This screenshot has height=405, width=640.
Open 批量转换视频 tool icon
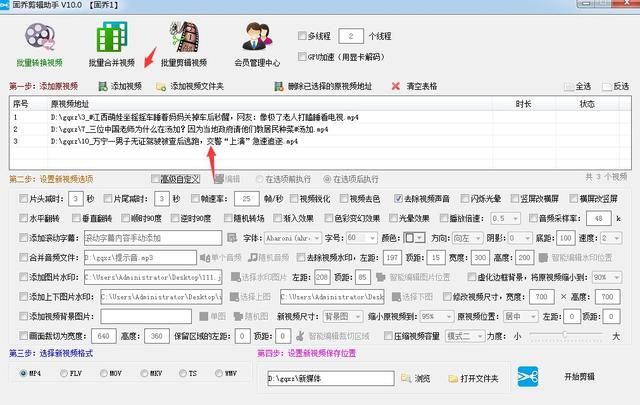pos(40,36)
